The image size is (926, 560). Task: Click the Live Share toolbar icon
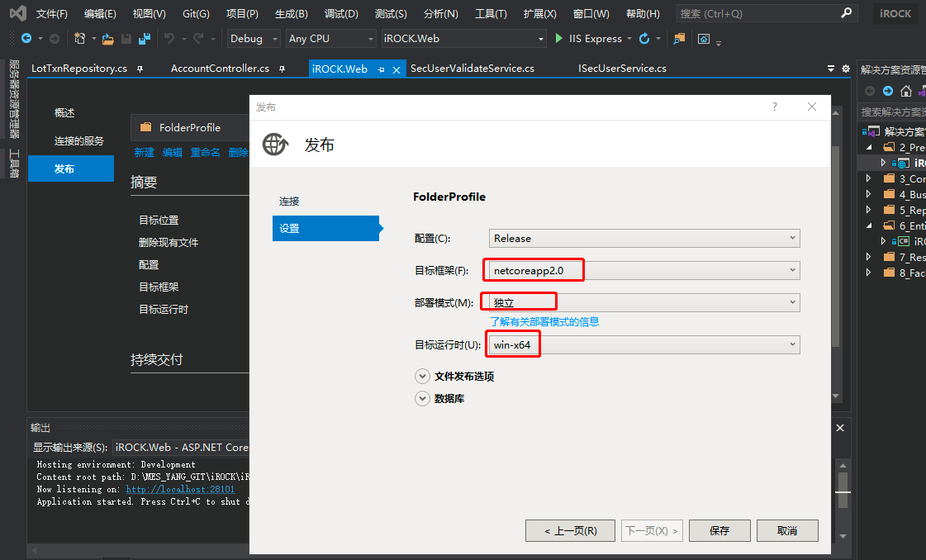coord(703,39)
